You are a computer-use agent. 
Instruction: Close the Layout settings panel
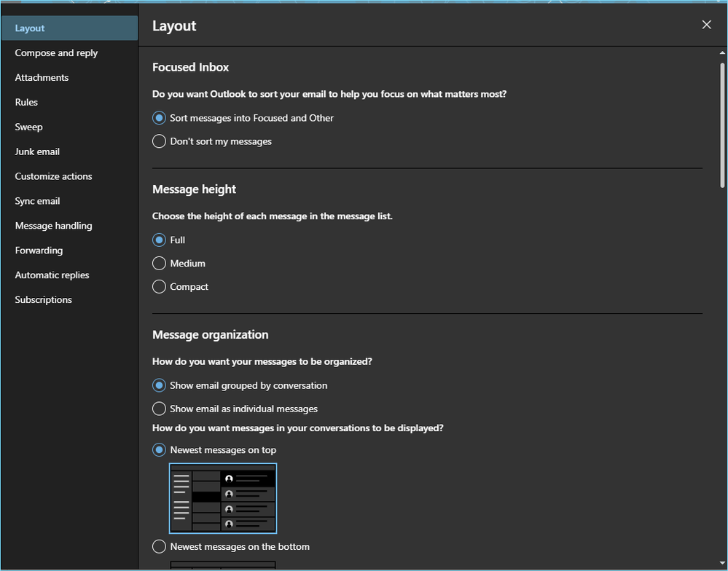(x=706, y=25)
